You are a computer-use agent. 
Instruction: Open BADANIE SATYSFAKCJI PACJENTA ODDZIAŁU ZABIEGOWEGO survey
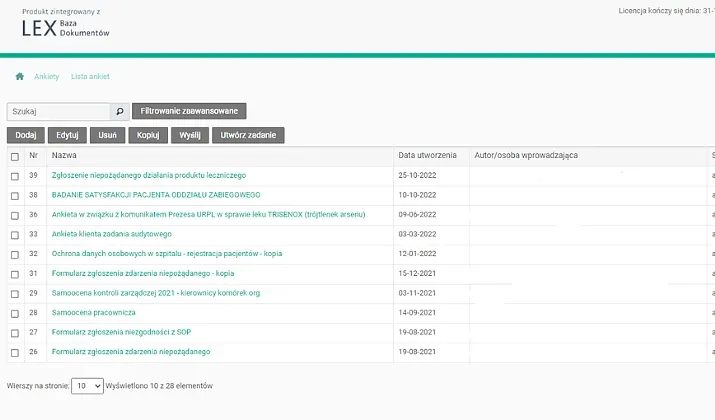point(156,195)
